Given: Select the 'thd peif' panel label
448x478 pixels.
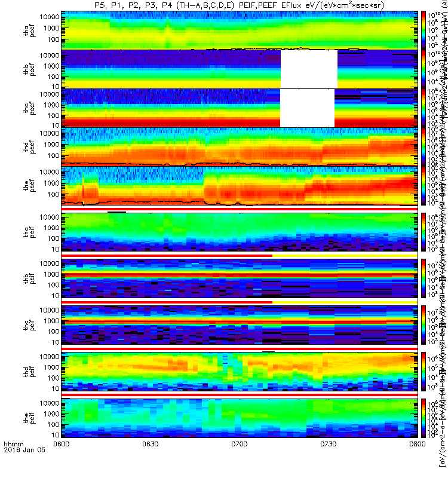Looking at the screenshot, I should pyautogui.click(x=29, y=372).
